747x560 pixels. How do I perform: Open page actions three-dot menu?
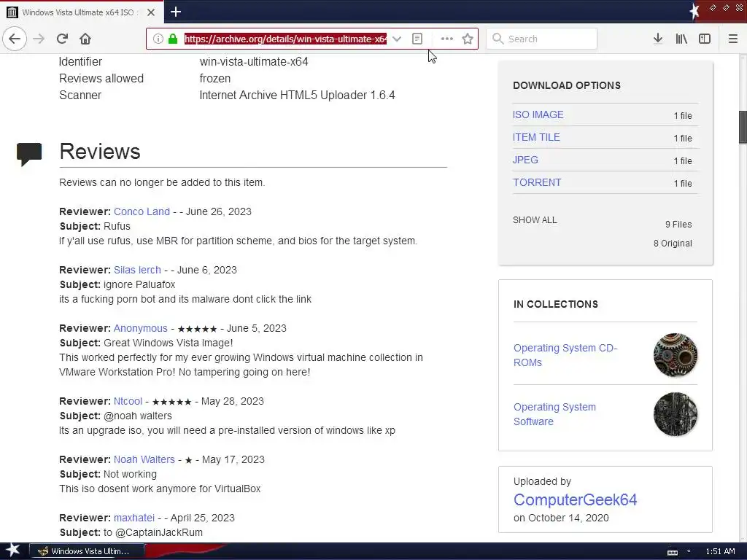coord(447,39)
